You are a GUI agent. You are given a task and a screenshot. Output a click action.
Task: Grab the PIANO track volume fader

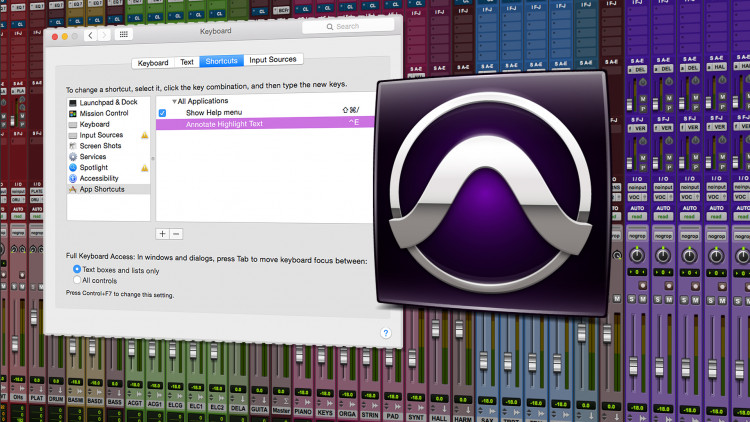(x=299, y=355)
